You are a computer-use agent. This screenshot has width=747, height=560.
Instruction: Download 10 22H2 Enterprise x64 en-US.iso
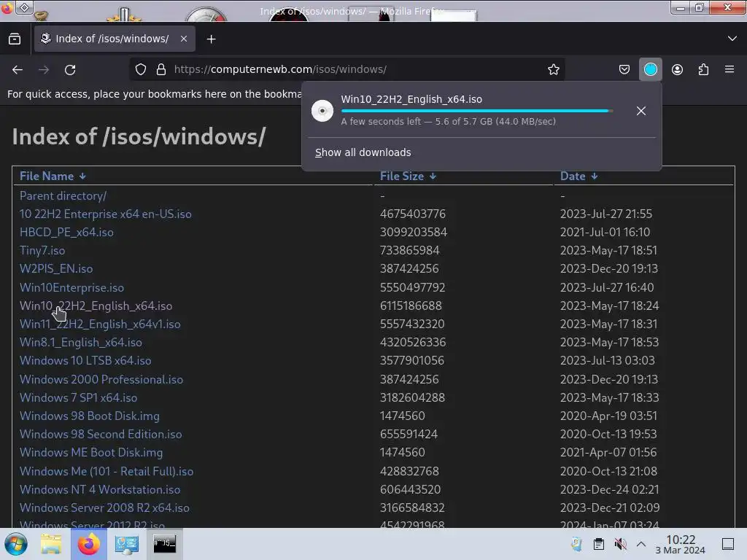(x=105, y=214)
